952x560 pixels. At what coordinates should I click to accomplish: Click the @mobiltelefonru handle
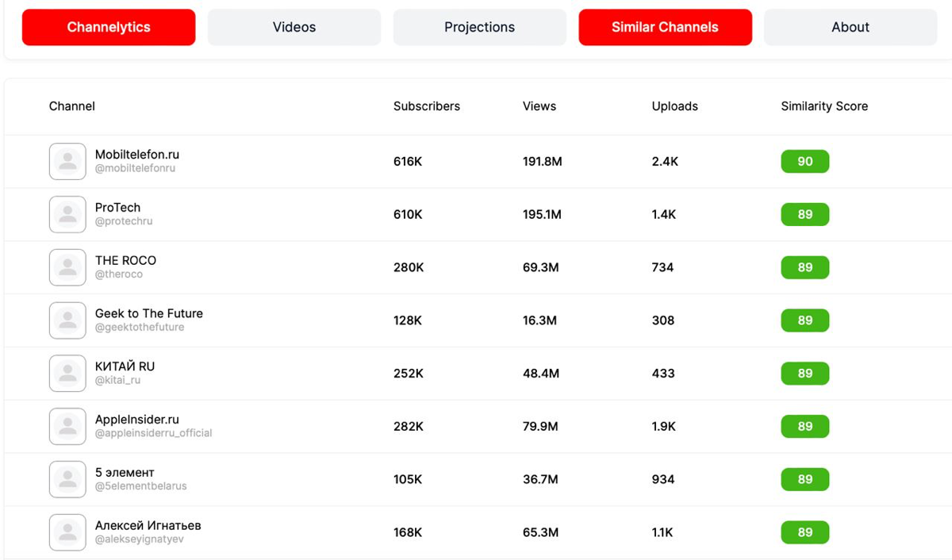click(x=136, y=169)
